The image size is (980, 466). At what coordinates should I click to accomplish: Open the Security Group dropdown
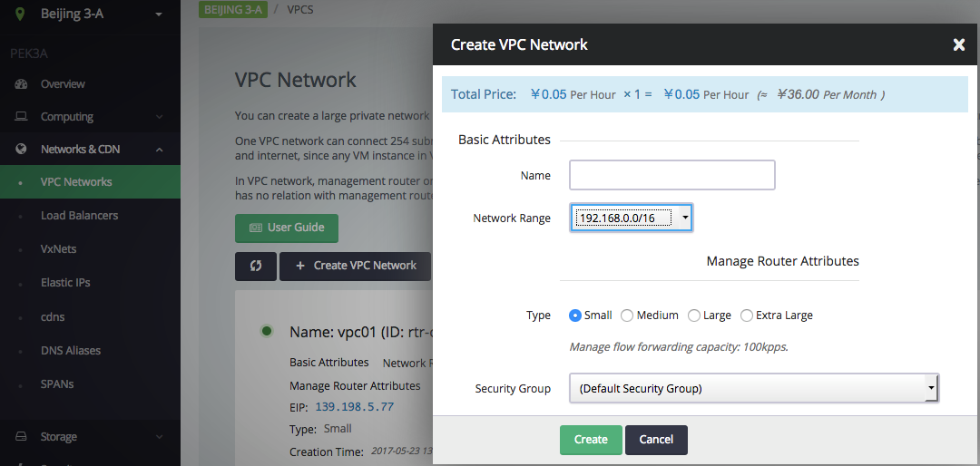coord(754,389)
